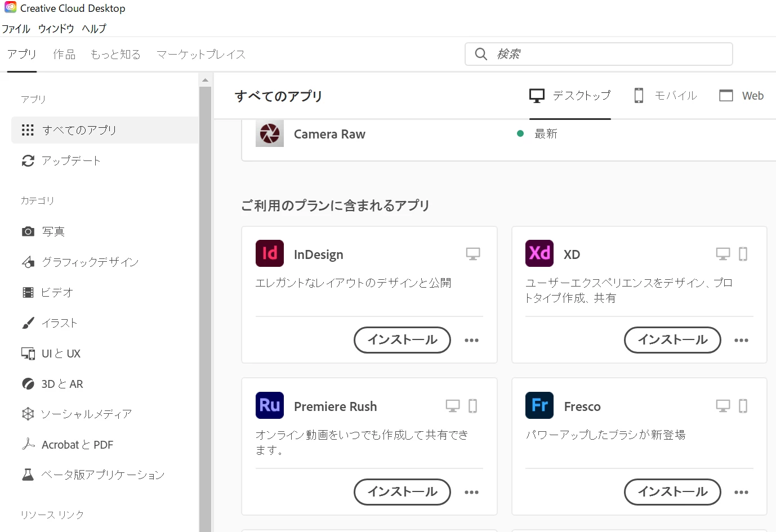
Task: Click the mobile phone icon on Premiere Rush card
Action: tap(473, 406)
